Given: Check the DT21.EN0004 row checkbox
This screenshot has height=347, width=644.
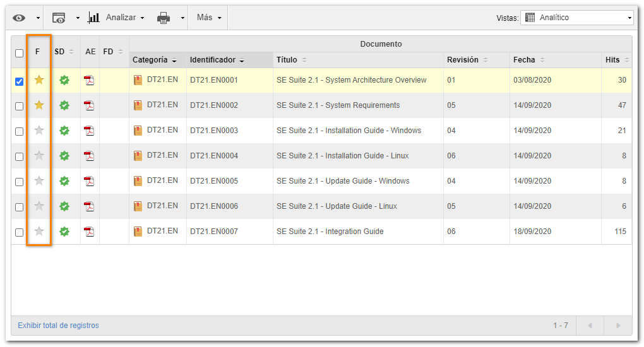Looking at the screenshot, I should (x=20, y=157).
